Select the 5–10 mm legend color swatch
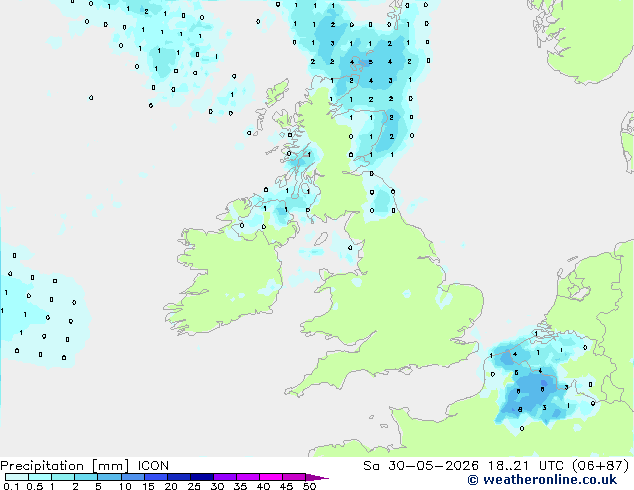 point(109,477)
